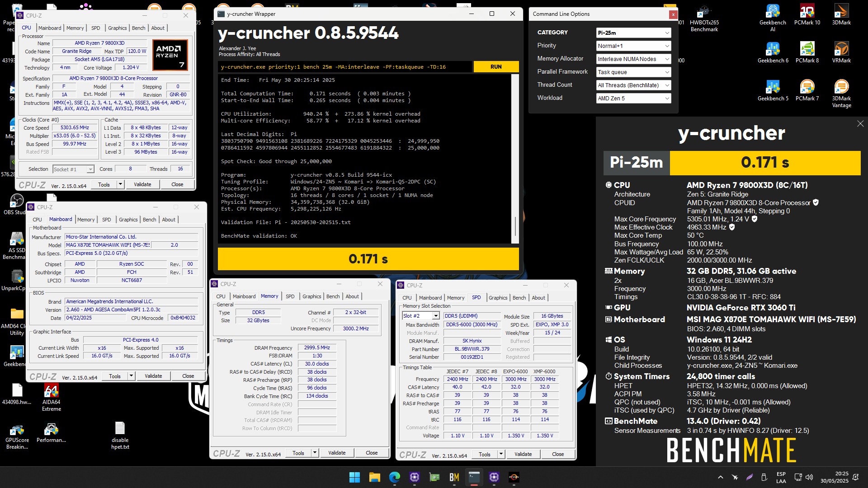This screenshot has width=868, height=488.
Task: Select HWBOTx265 Benchmark desktop icon
Action: [x=704, y=18]
